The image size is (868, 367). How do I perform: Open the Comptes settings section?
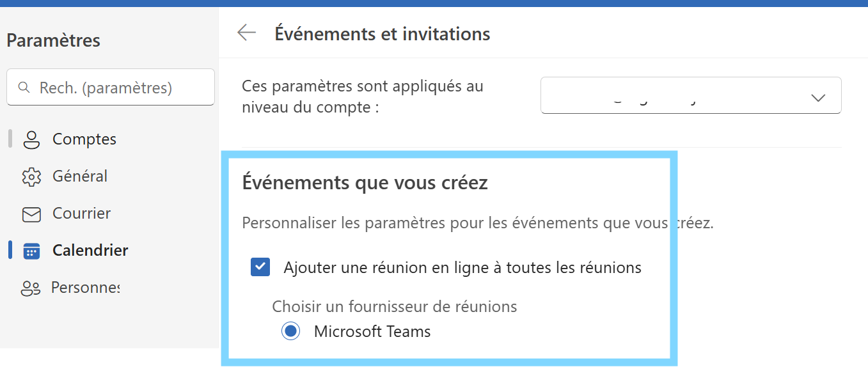coord(84,139)
